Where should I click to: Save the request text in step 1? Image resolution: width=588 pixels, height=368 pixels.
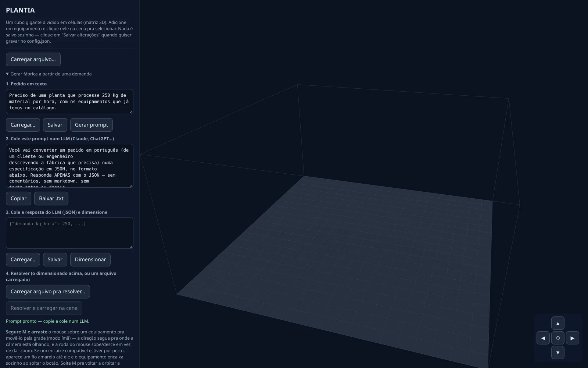click(x=55, y=125)
